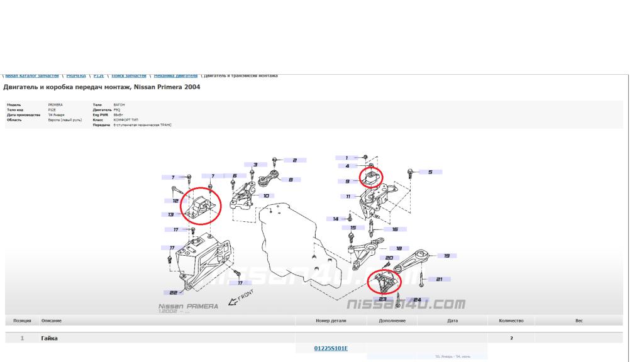This screenshot has width=644, height=362.
Task: Click the engine power value '88кВт'
Action: click(118, 115)
